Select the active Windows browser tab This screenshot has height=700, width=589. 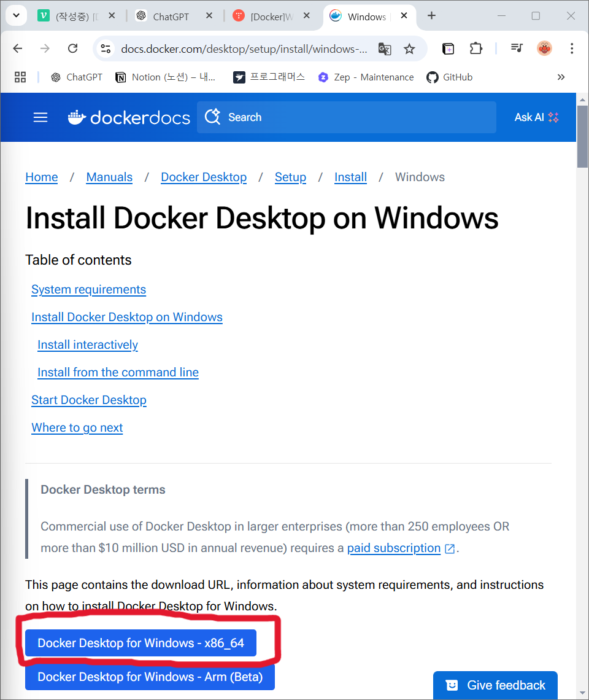point(369,17)
